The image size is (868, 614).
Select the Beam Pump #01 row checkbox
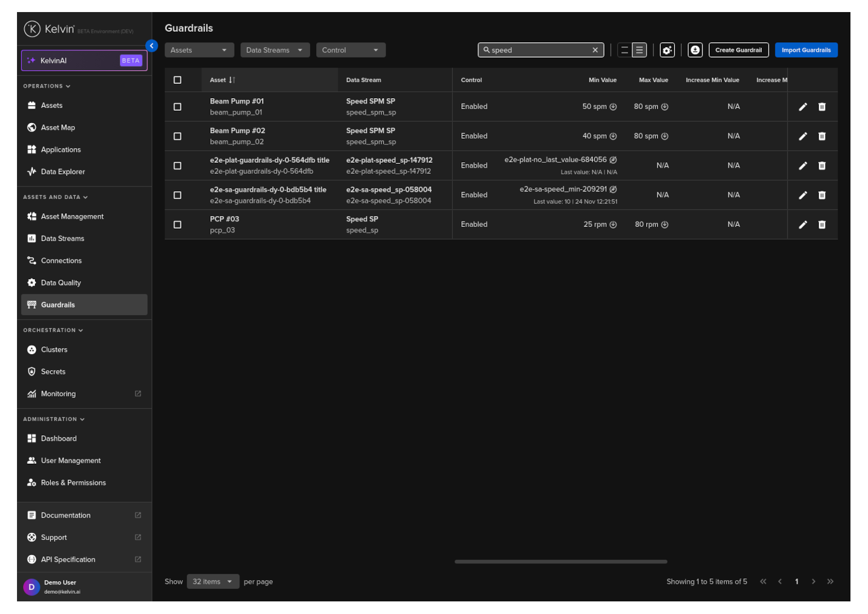(x=178, y=107)
